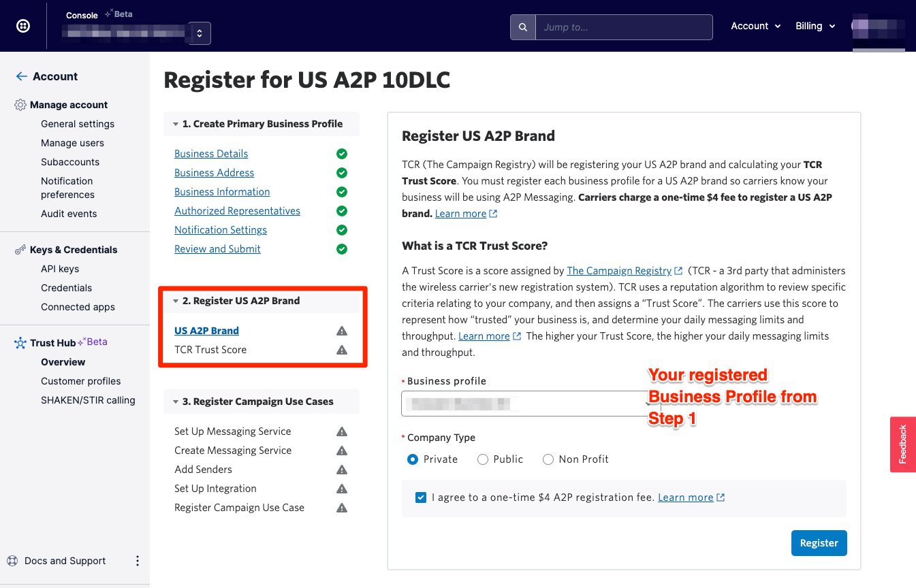Click the back arrow next to Account

[20, 76]
